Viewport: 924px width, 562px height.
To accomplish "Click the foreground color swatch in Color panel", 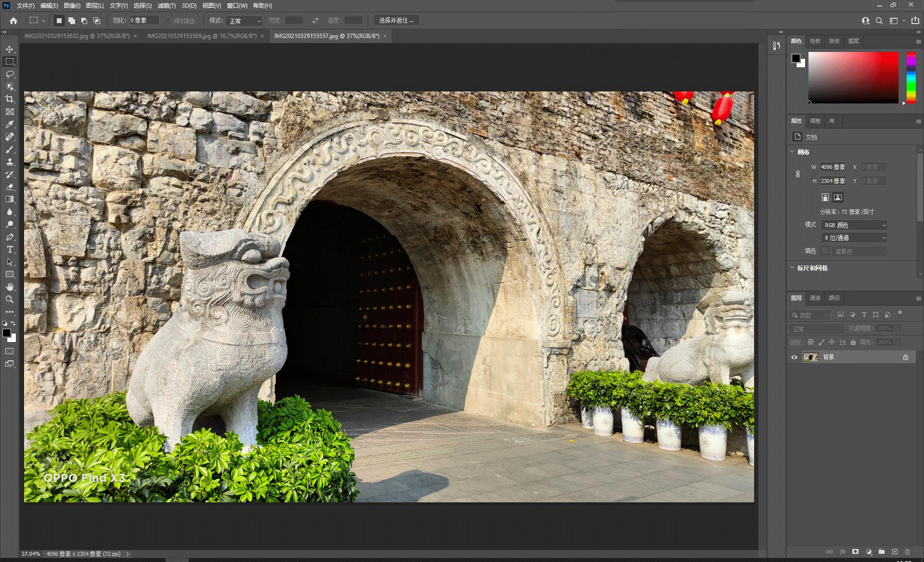I will [x=796, y=58].
